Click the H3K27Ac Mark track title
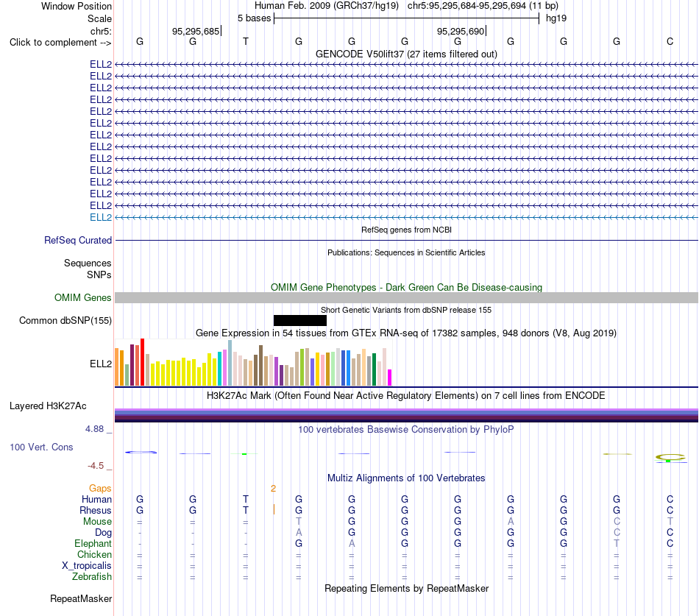Viewport: 699px width, 616px height. click(x=406, y=396)
